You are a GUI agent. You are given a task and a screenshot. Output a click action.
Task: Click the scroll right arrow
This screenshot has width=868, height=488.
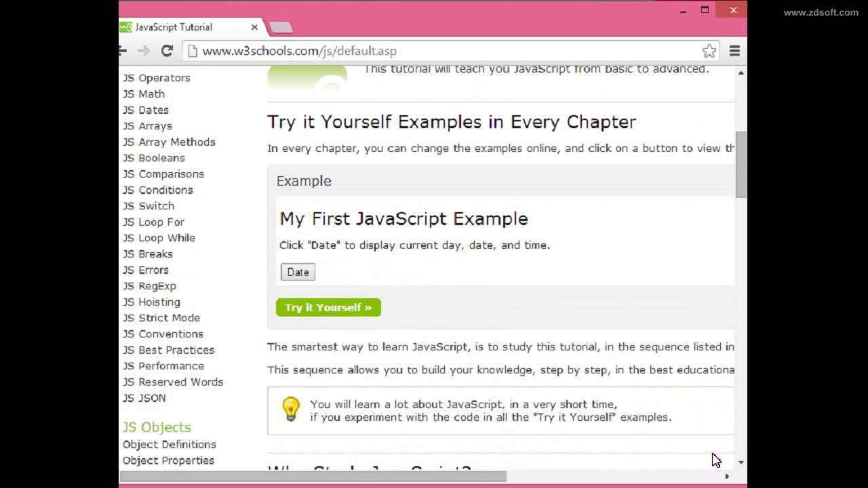[727, 476]
